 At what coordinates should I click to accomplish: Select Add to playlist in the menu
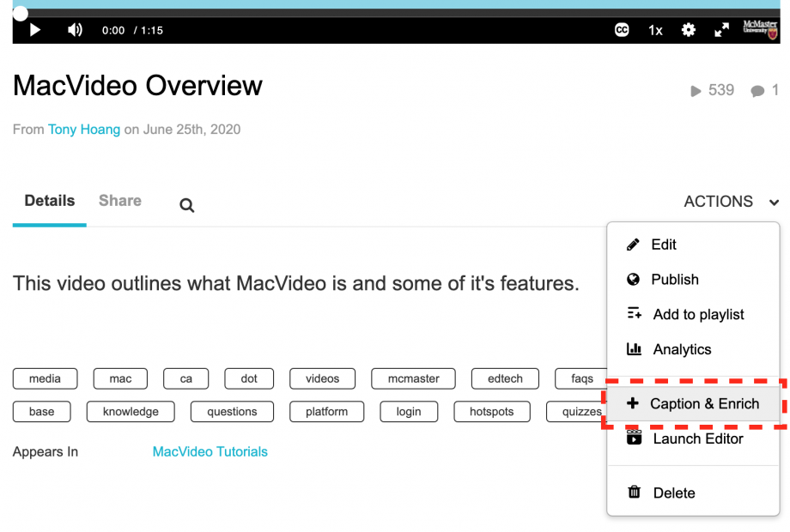pos(693,314)
